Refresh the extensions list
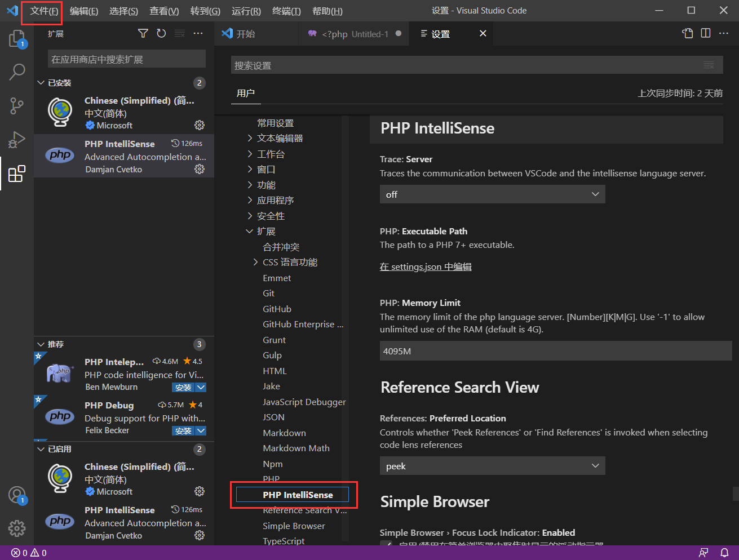 161,34
